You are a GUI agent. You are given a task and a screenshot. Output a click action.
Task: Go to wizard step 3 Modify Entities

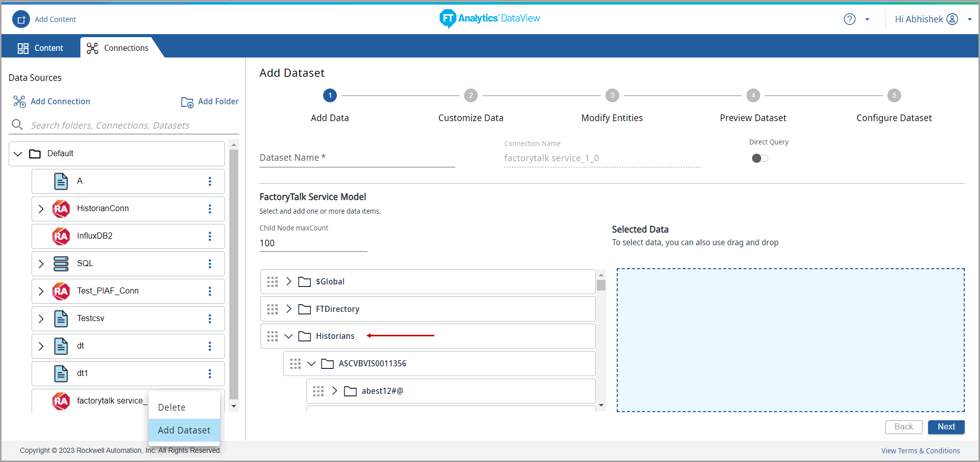(612, 95)
